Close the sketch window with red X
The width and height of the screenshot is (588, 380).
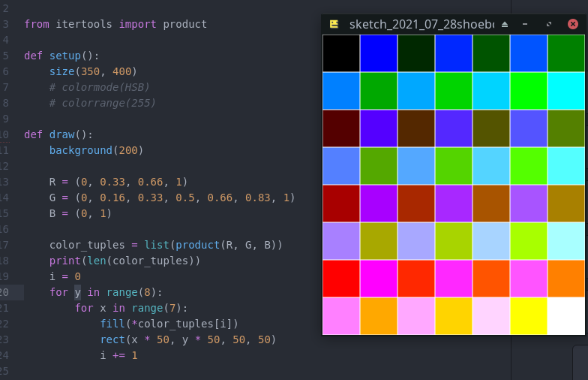[x=573, y=24]
